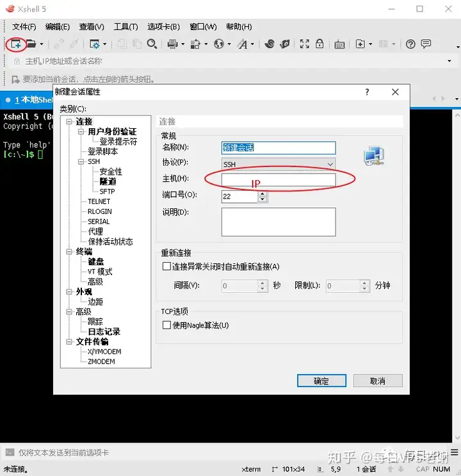
Task: Click the 取消 button
Action: 378,381
